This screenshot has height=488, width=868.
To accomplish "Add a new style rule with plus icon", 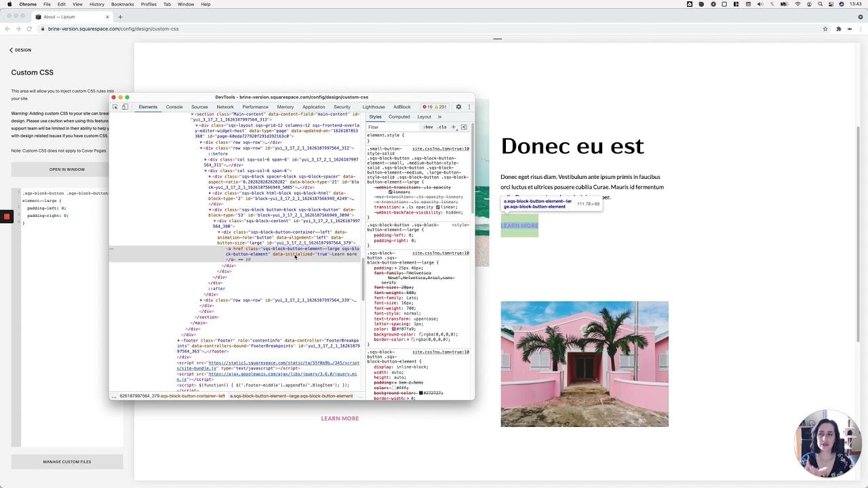I will pos(454,127).
